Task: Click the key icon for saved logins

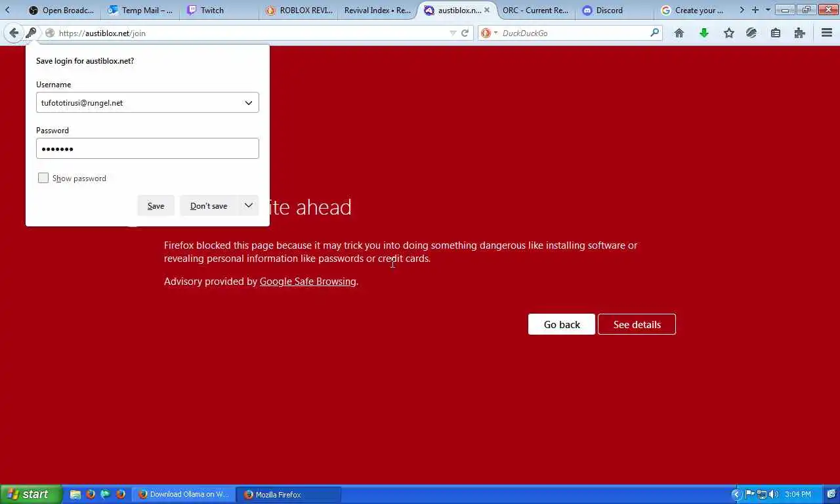Action: tap(31, 33)
